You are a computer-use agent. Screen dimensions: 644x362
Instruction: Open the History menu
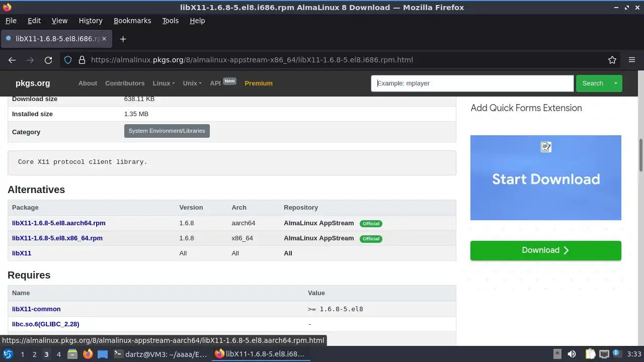91,21
